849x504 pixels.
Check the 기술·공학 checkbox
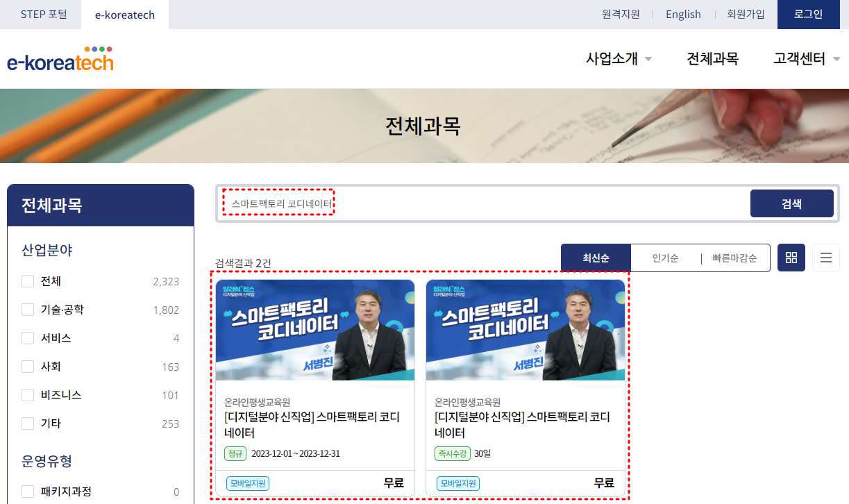pos(28,310)
